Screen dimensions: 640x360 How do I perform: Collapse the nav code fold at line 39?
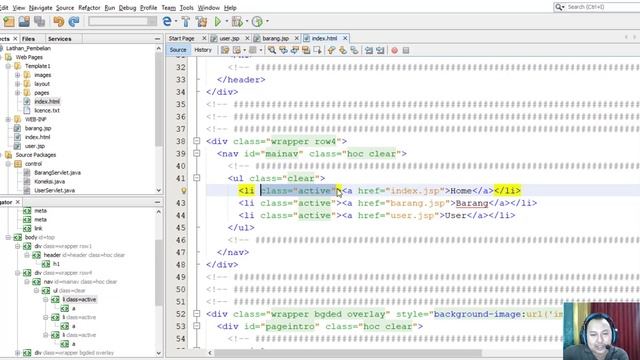pos(196,153)
